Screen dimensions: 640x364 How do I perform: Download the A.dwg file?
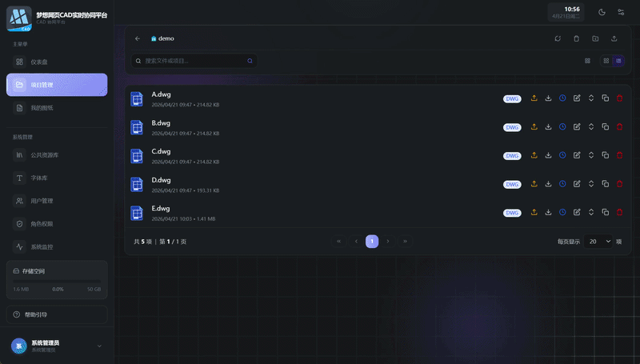(x=548, y=98)
